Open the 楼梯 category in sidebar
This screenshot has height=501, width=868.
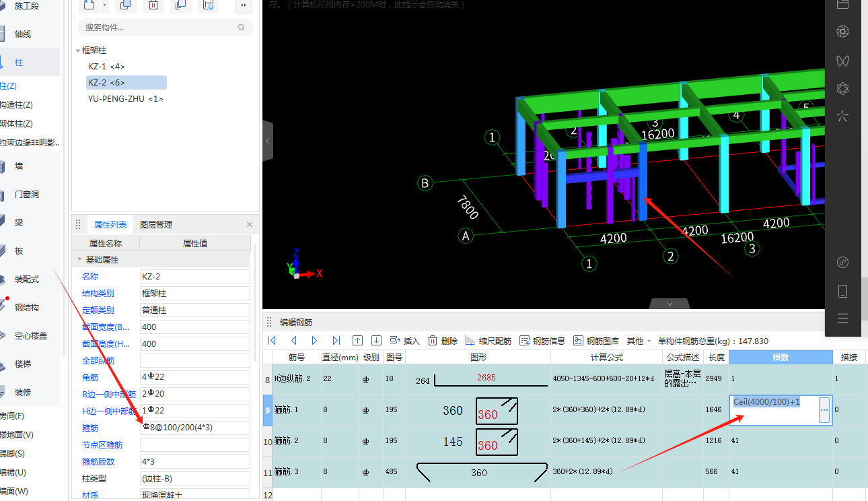click(x=23, y=364)
